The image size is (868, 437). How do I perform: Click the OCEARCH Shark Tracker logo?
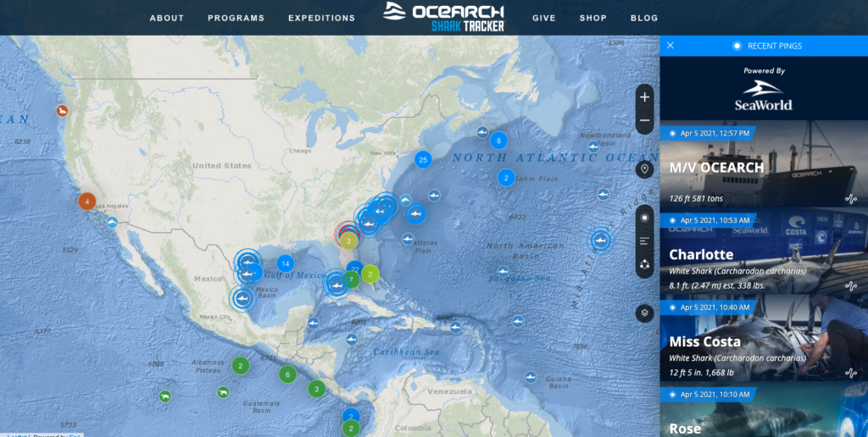[444, 17]
